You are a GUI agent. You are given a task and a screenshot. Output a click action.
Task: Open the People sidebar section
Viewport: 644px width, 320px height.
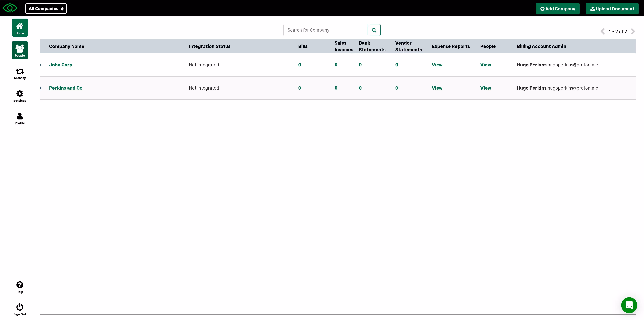point(20,50)
